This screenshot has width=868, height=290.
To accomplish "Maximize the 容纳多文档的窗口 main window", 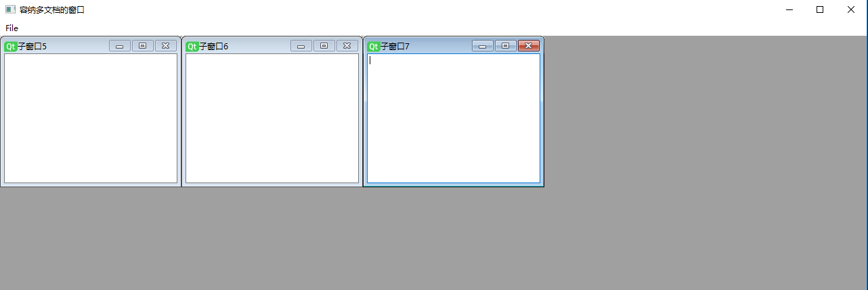I will [x=820, y=9].
